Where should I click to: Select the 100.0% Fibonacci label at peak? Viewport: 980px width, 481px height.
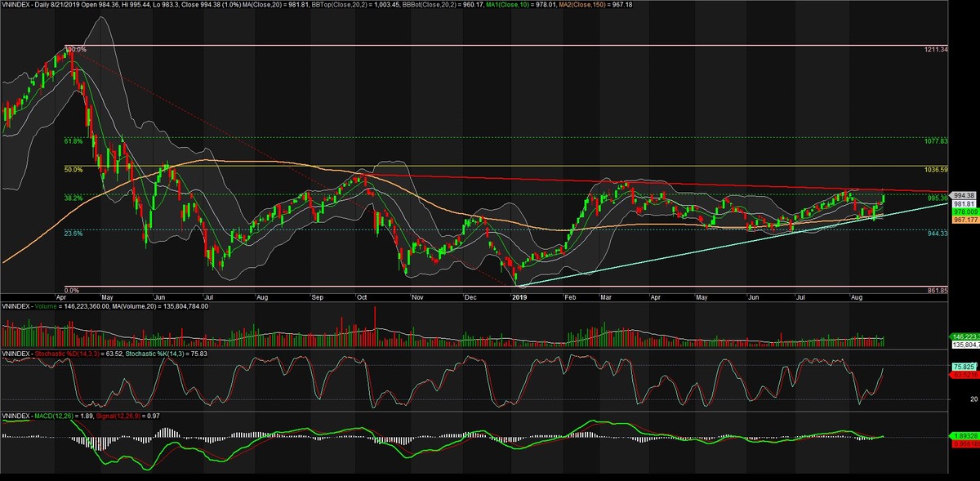(75, 50)
